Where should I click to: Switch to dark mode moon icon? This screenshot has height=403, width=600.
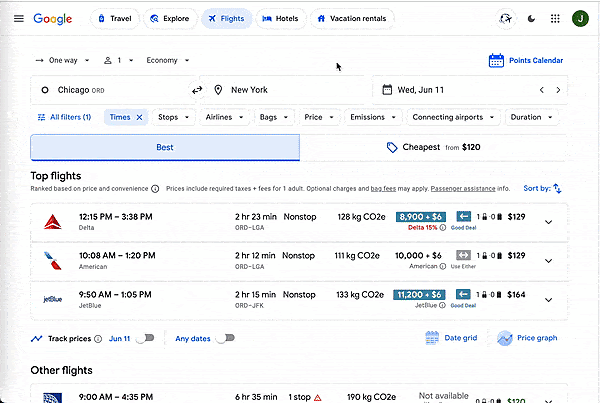coord(531,18)
